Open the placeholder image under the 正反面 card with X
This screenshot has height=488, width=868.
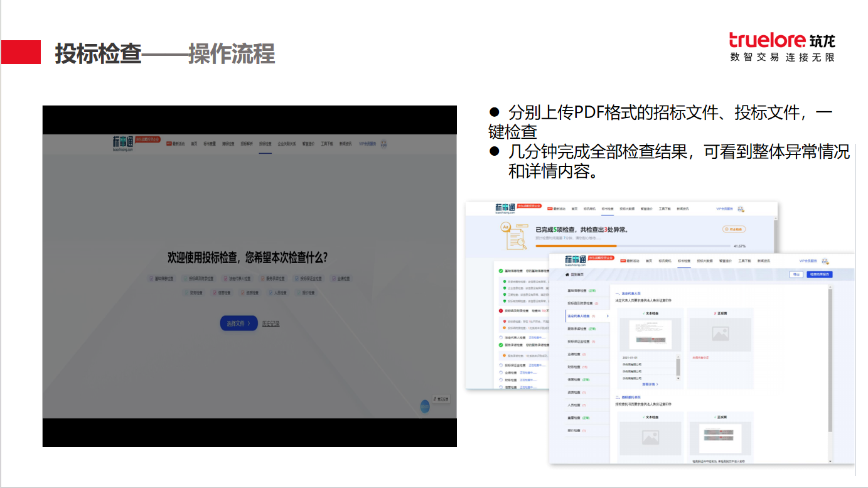721,335
